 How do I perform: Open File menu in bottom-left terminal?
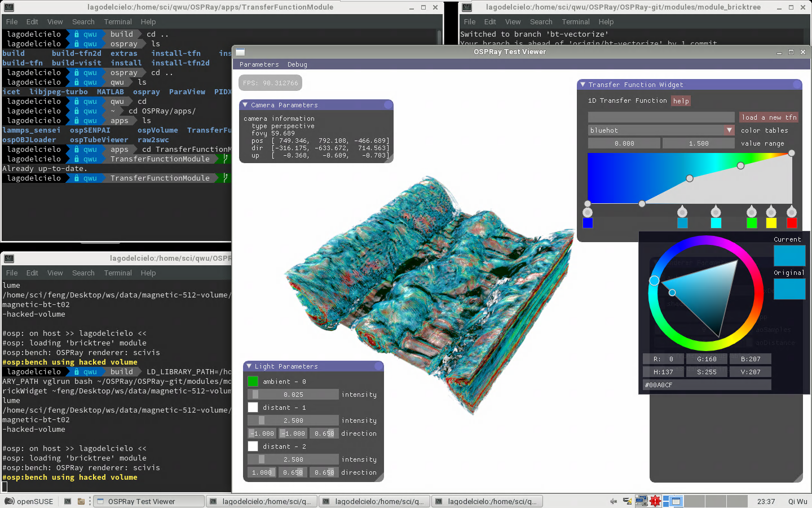[x=12, y=273]
